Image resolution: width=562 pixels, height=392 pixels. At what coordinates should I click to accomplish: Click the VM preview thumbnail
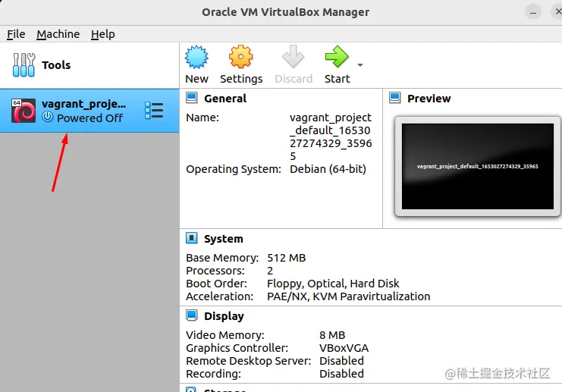(x=477, y=166)
